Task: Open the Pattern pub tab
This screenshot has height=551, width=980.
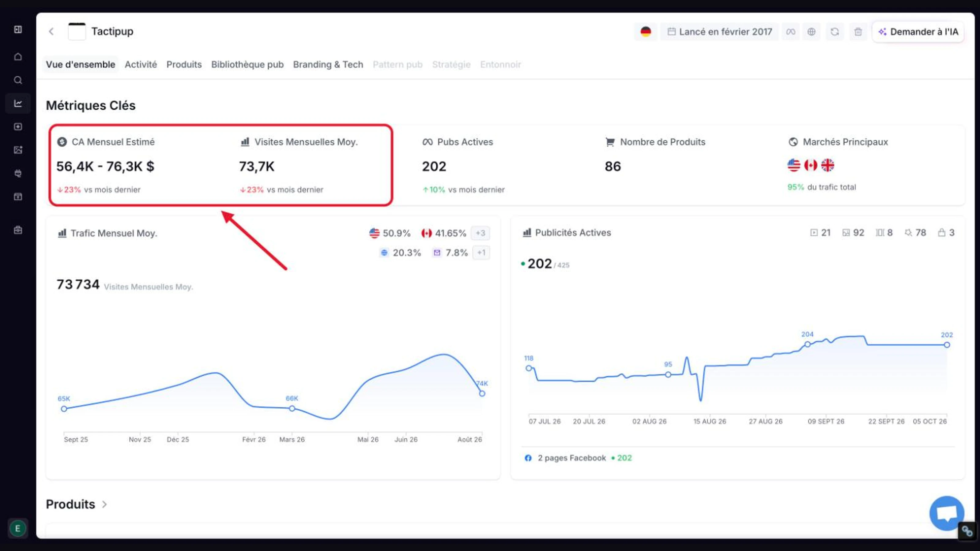Action: [398, 64]
